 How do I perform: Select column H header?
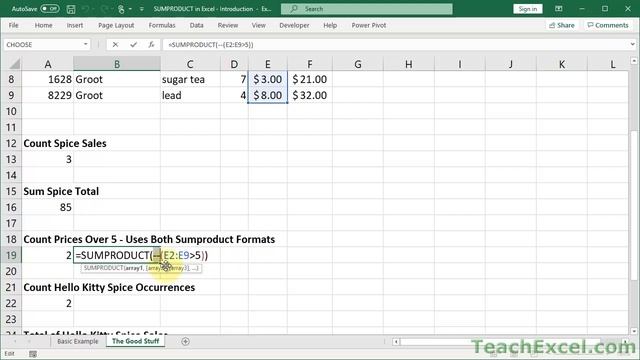pos(409,64)
